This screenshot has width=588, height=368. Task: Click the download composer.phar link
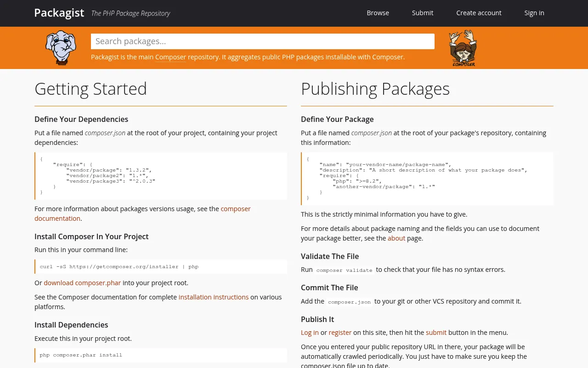click(x=82, y=283)
